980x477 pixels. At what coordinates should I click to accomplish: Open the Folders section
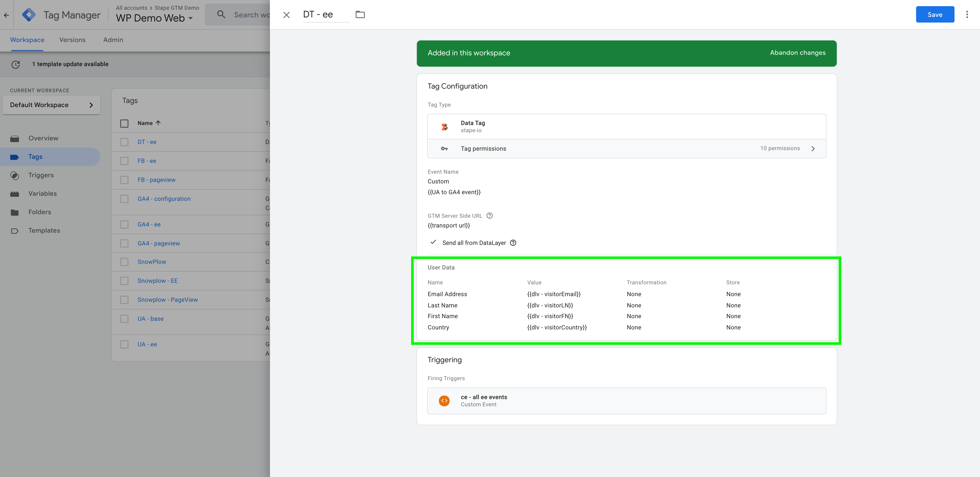pyautogui.click(x=40, y=212)
